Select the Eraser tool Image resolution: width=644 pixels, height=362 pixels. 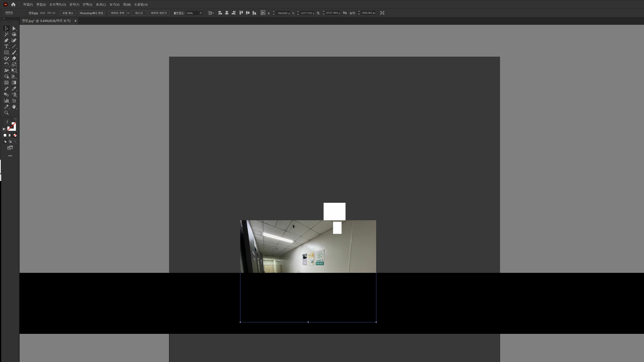pyautogui.click(x=14, y=59)
